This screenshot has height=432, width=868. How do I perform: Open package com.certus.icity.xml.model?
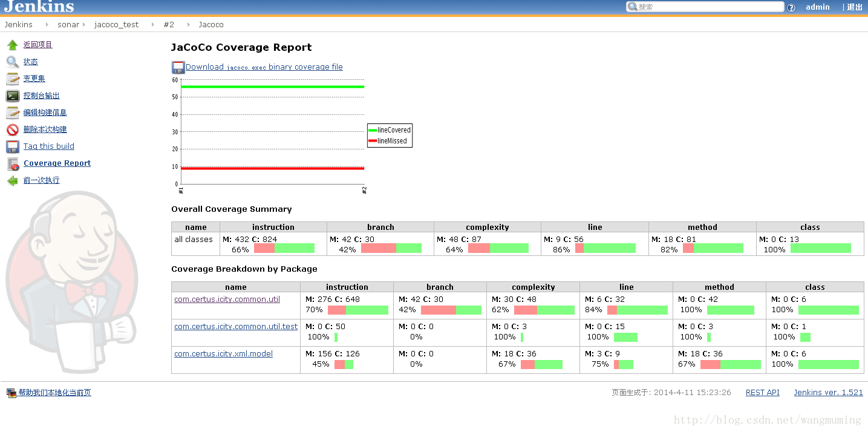(224, 353)
